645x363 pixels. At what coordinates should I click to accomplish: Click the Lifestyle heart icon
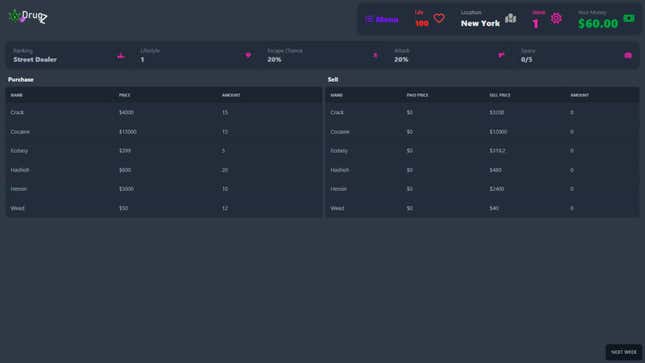pyautogui.click(x=248, y=55)
